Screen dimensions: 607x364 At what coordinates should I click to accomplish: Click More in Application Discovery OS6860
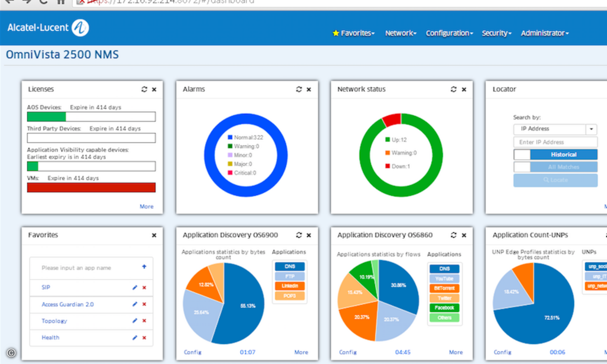456,352
